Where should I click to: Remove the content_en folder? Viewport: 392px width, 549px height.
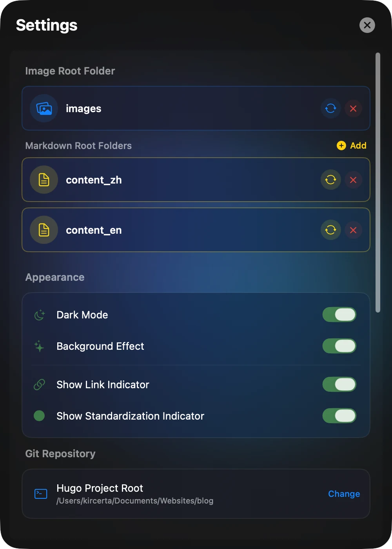(353, 230)
